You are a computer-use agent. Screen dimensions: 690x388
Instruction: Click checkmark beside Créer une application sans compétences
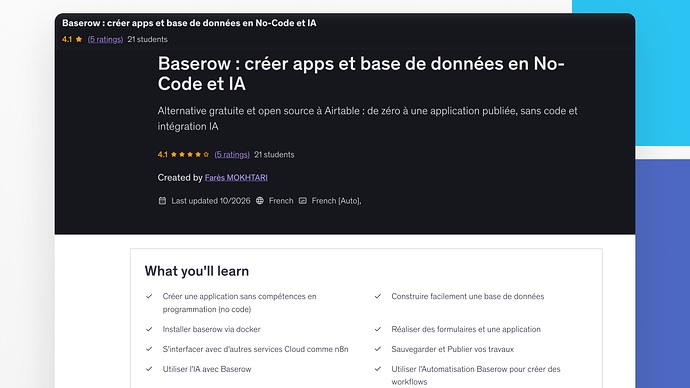coord(149,296)
